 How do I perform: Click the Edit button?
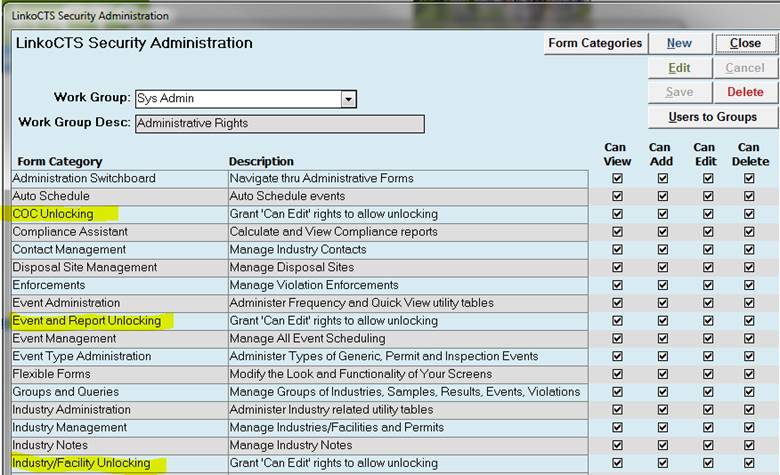point(680,68)
